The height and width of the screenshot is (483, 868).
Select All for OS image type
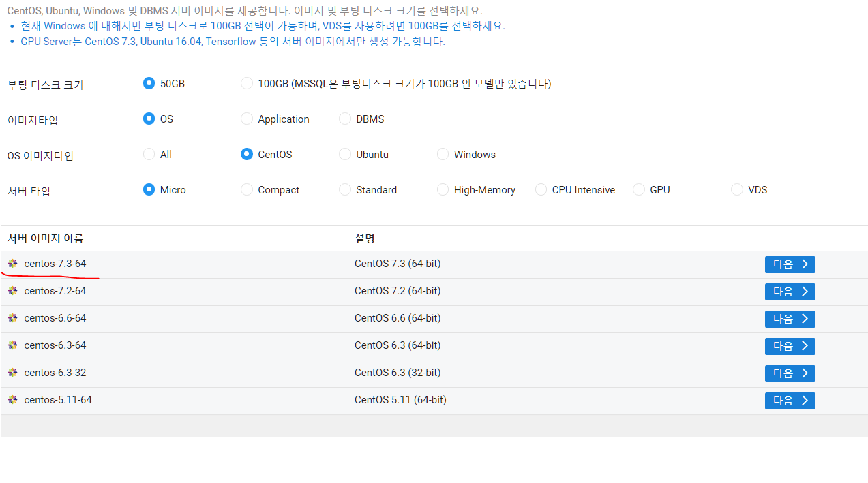[149, 154]
